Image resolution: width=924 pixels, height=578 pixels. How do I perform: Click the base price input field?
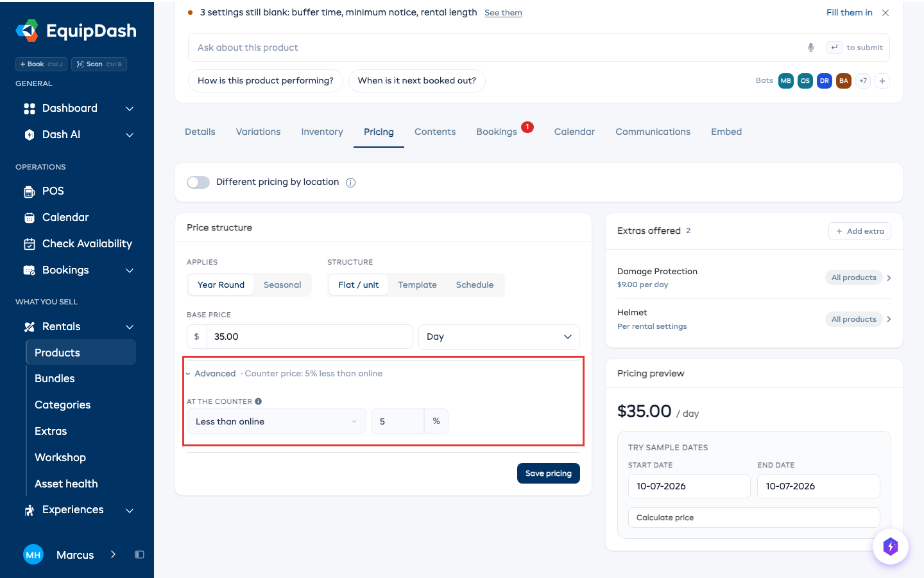309,337
